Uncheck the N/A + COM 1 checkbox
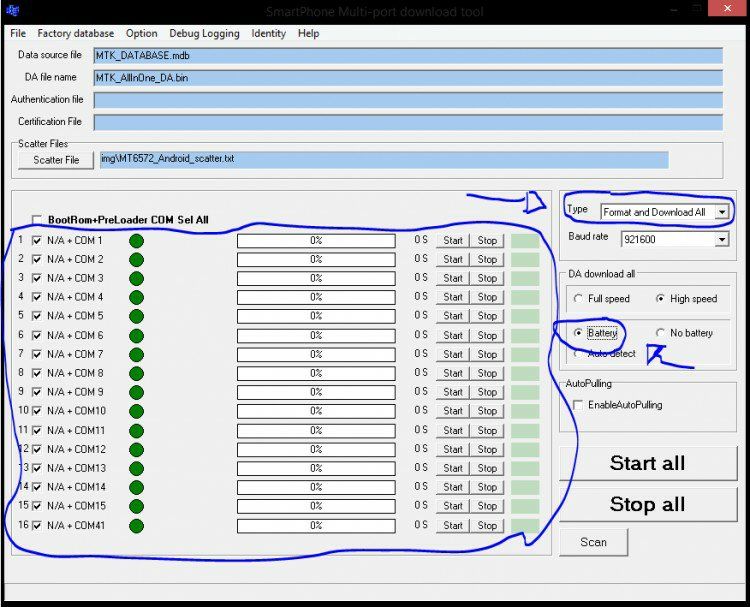The height and width of the screenshot is (607, 750). pos(37,241)
